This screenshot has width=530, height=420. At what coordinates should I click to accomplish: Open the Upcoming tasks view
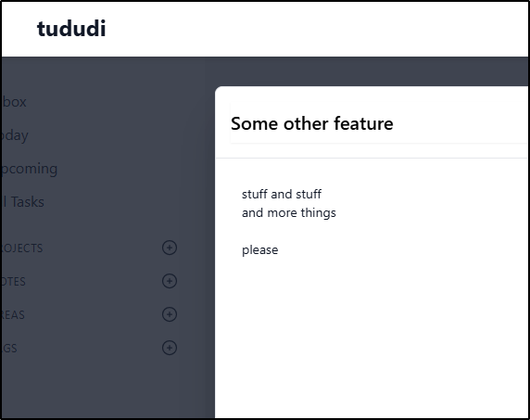(30, 169)
